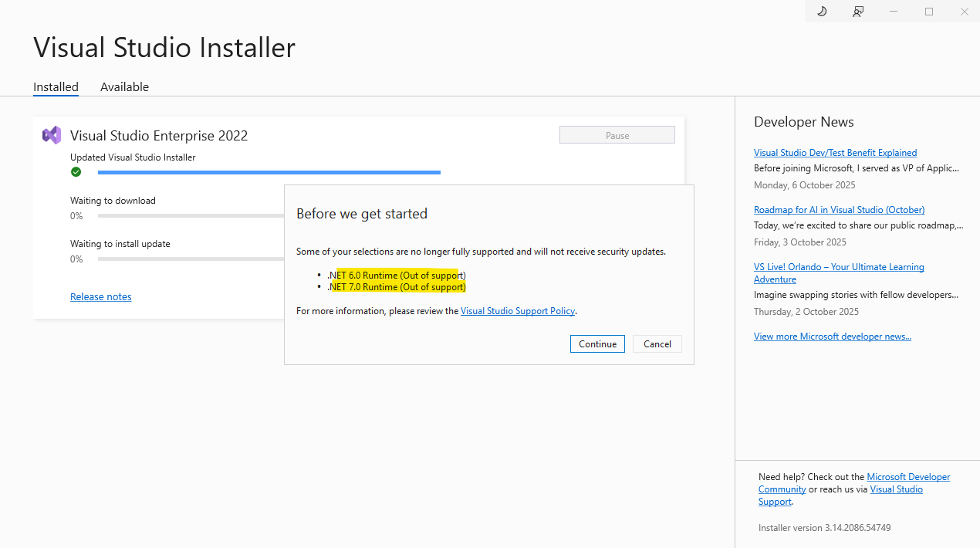Open Roadmap for AI in Visual Studio article

tap(839, 210)
